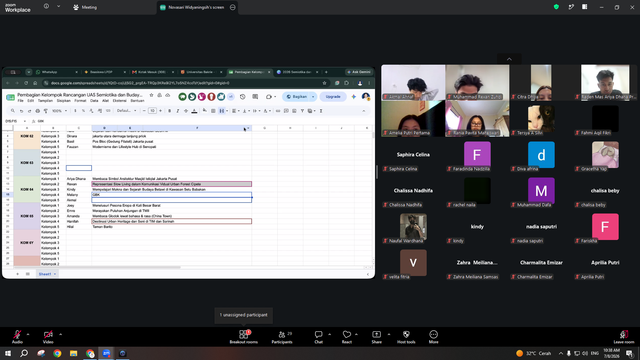The image size is (640, 360).
Task: Collapse the gallery view chevron
Action: coord(509,59)
